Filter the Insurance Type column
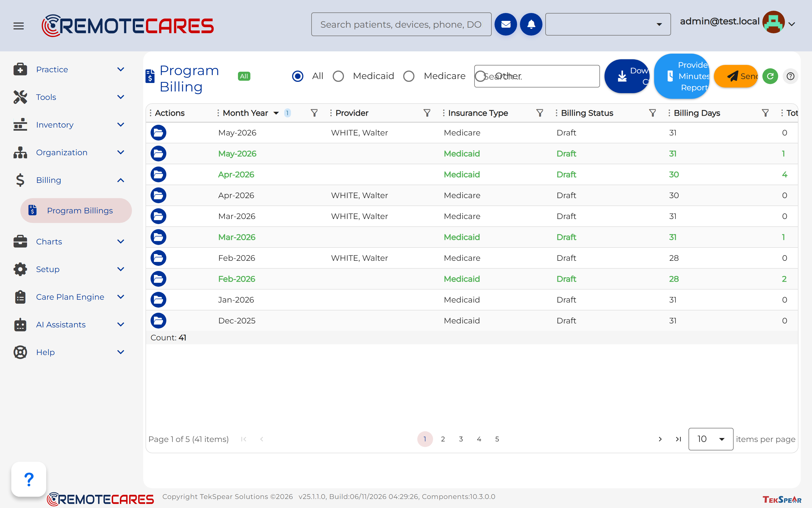The height and width of the screenshot is (508, 812). click(x=540, y=113)
